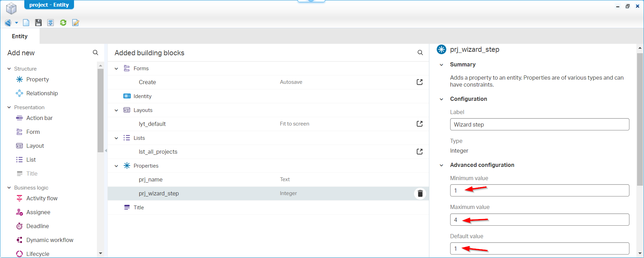Screen dimensions: 644x258
Task: Search Added building blocks with magnifier icon
Action: (420, 53)
